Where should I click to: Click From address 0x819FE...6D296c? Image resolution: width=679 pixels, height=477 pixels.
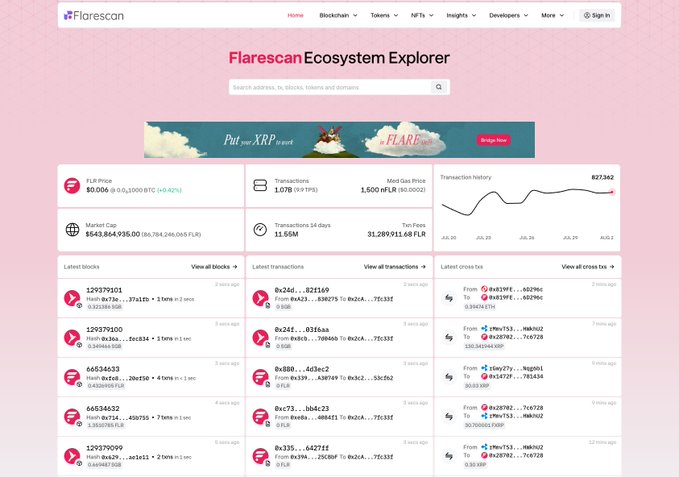(x=516, y=289)
